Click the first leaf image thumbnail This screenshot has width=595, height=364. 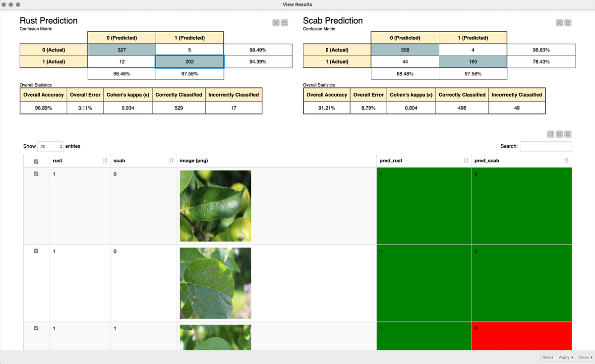[x=215, y=205]
